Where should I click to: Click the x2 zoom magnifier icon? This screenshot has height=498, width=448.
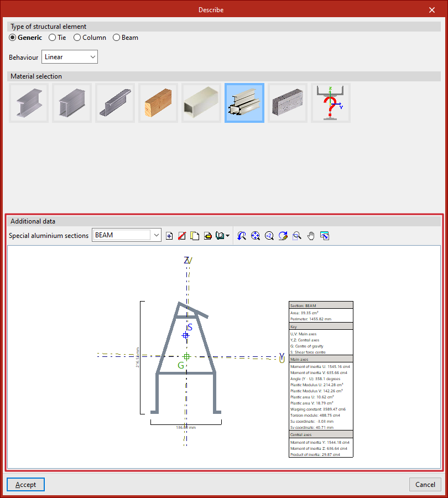point(269,236)
